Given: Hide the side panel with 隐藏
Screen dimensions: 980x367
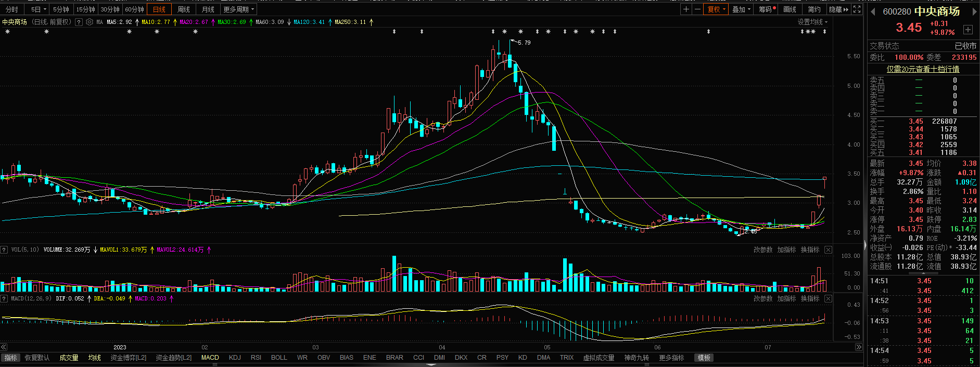Looking at the screenshot, I should pyautogui.click(x=838, y=9).
